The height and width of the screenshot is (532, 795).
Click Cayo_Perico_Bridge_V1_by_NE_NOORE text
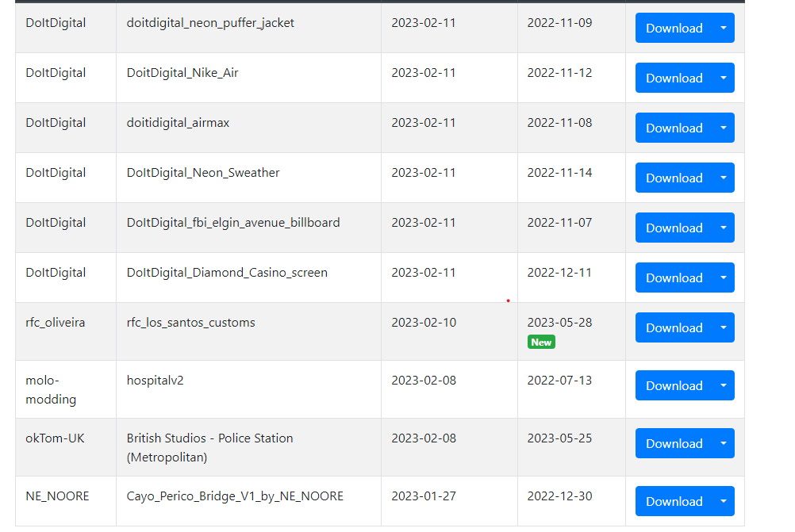pos(235,496)
